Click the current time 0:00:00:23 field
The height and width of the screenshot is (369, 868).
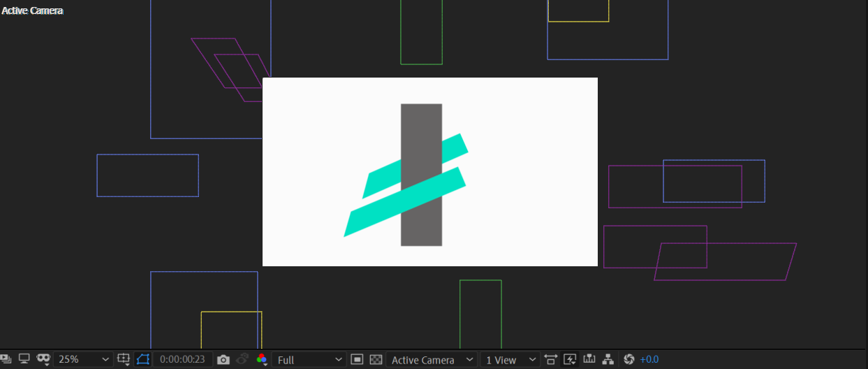(x=182, y=359)
